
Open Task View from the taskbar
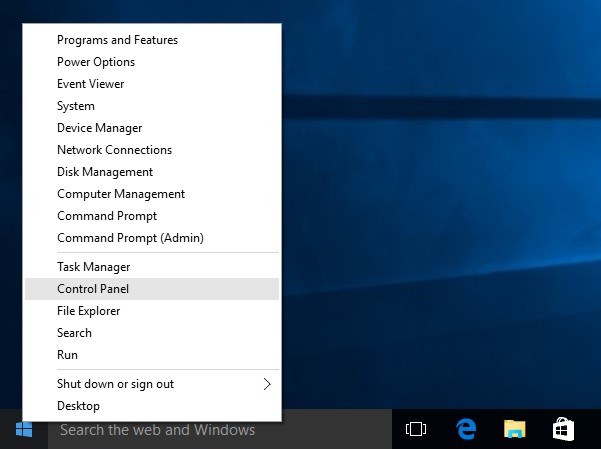[x=416, y=429]
